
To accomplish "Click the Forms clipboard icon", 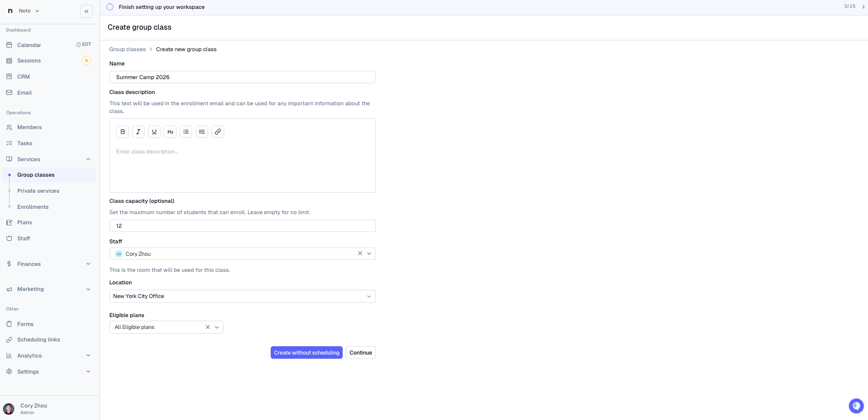I will (9, 324).
